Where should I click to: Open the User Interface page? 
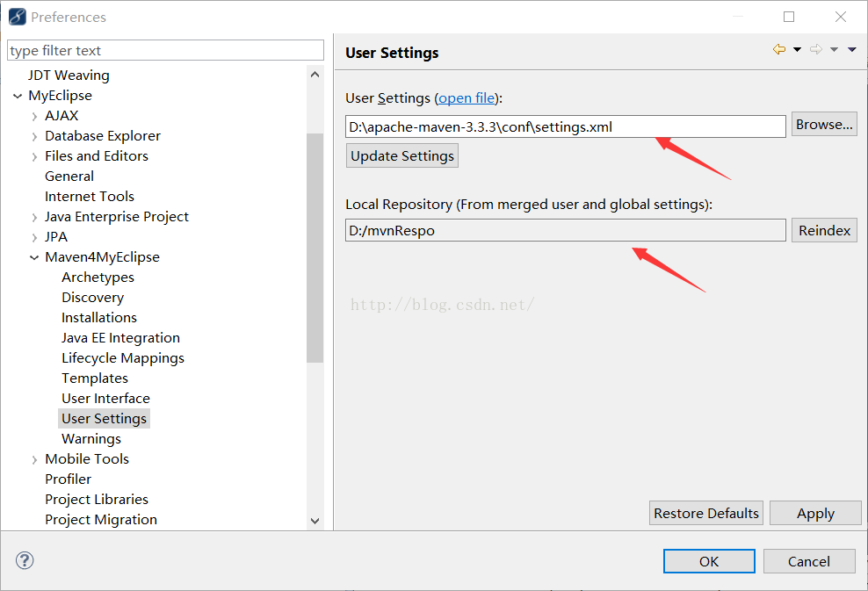click(105, 399)
